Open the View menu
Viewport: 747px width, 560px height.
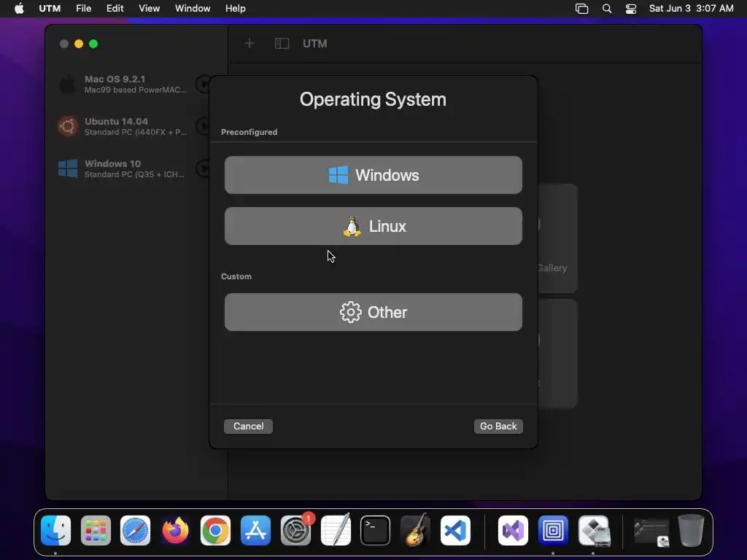tap(149, 9)
